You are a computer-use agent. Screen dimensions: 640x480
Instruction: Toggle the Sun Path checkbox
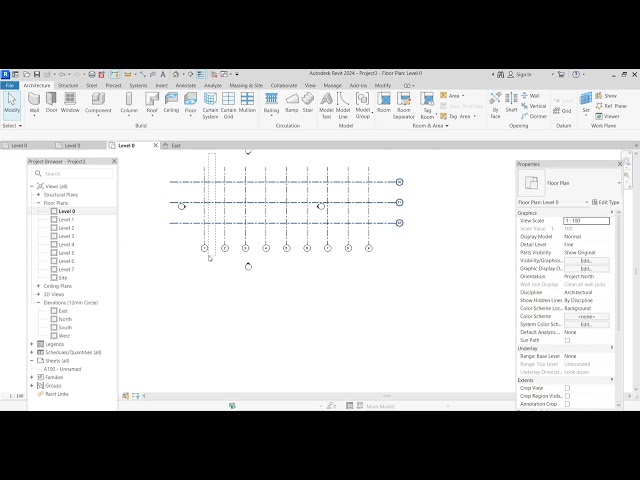pos(567,340)
